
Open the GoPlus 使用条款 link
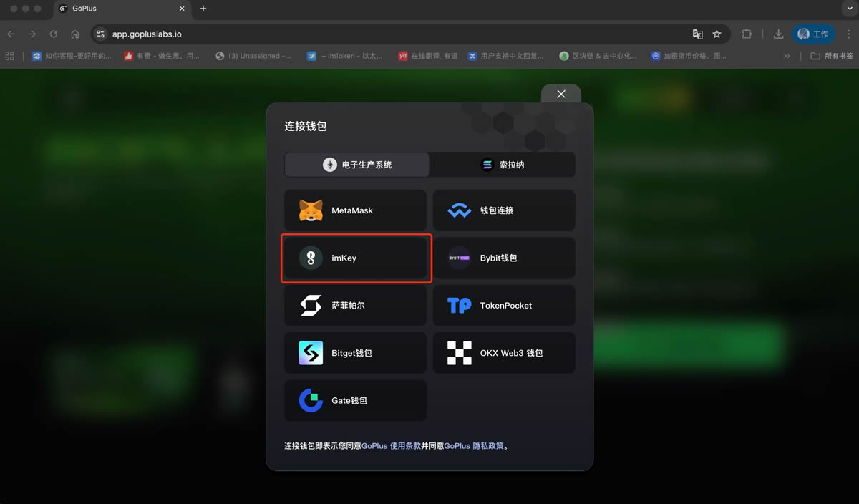point(391,446)
